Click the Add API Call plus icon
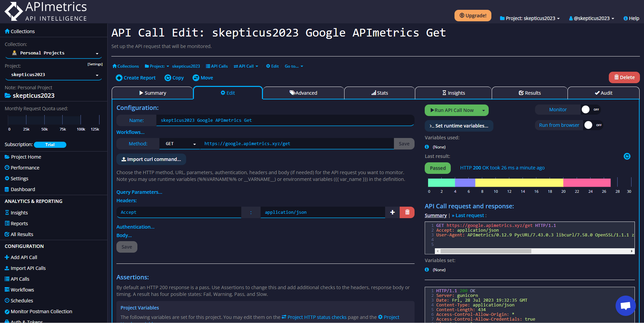 (x=7, y=257)
